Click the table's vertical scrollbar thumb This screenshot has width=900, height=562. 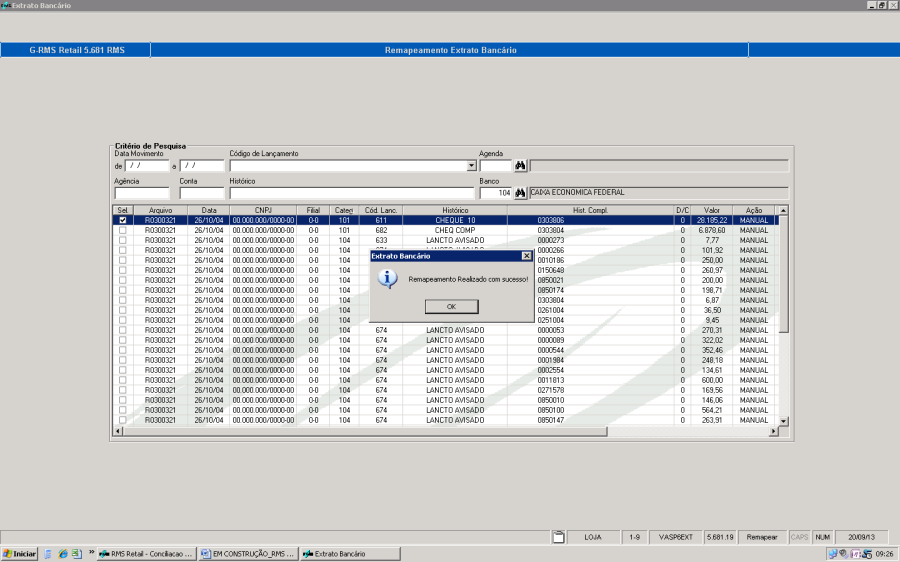coord(783,274)
